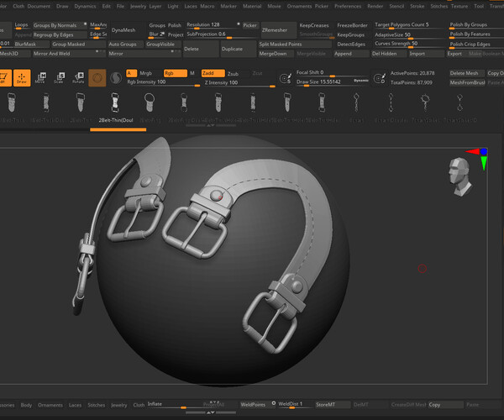The height and width of the screenshot is (420, 504).
Task: Switch to the Ornaments tab at bottom
Action: (50, 405)
